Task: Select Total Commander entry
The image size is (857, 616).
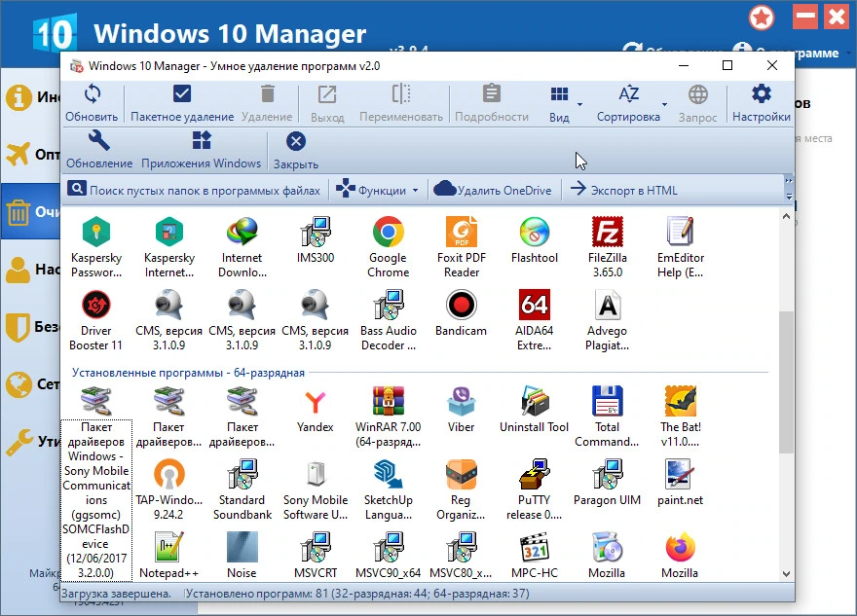Action: click(608, 417)
